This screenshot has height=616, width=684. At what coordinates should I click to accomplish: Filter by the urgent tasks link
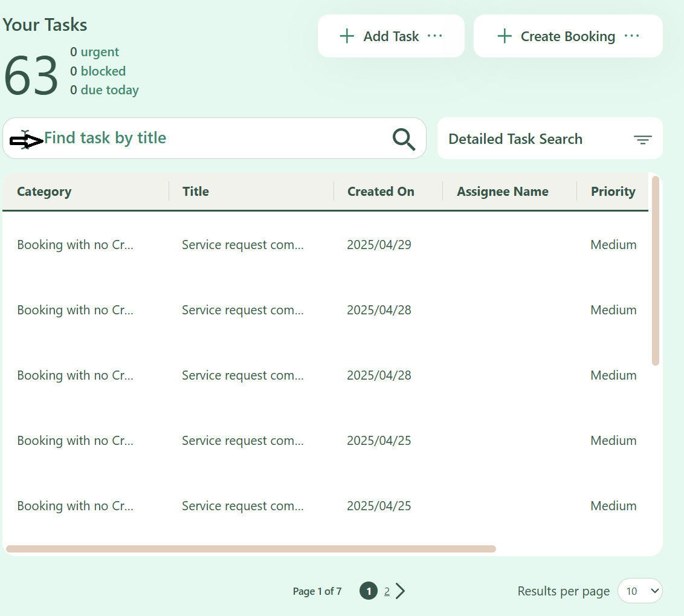click(99, 52)
